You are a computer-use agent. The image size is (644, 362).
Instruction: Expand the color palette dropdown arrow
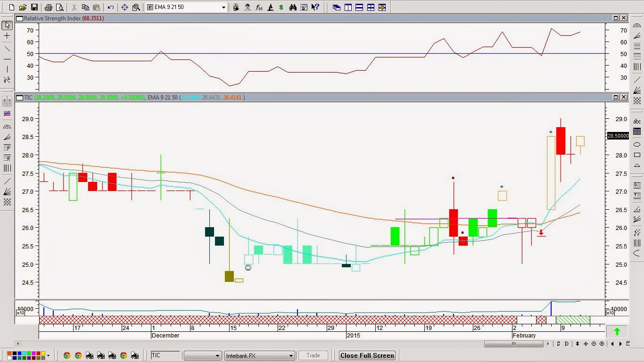click(49, 355)
